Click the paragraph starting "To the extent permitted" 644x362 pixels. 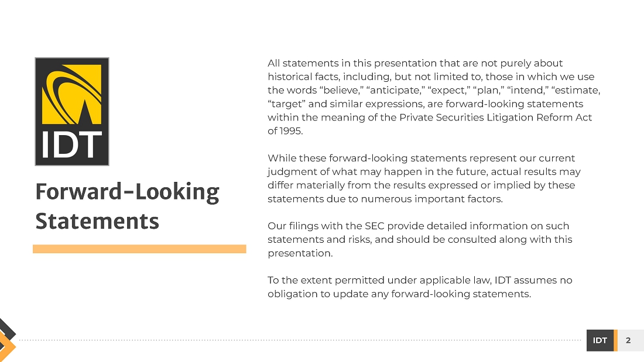point(419,287)
